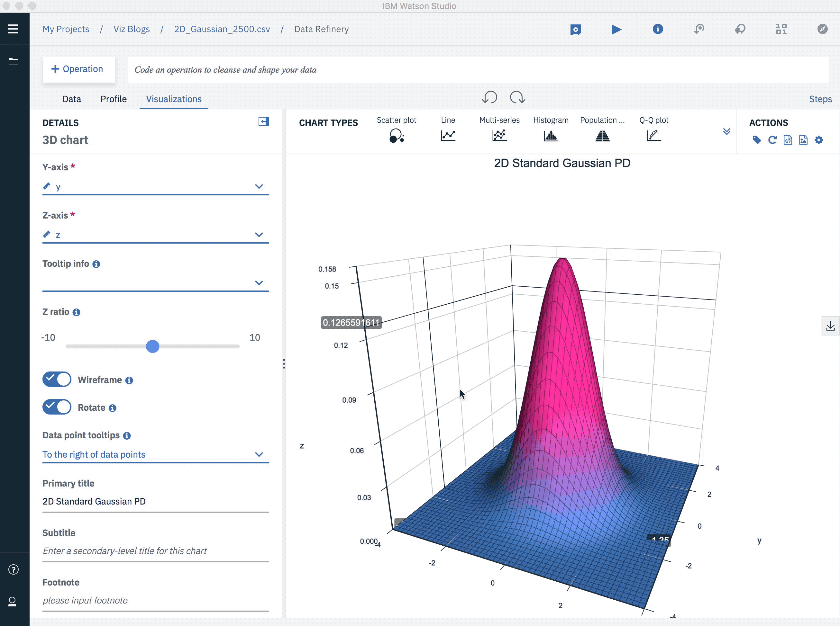
Task: Click the Z ratio slider handle
Action: pyautogui.click(x=152, y=346)
